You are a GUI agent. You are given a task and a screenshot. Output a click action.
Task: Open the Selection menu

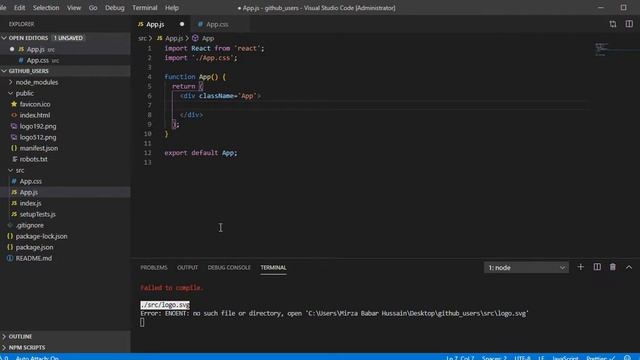click(46, 8)
